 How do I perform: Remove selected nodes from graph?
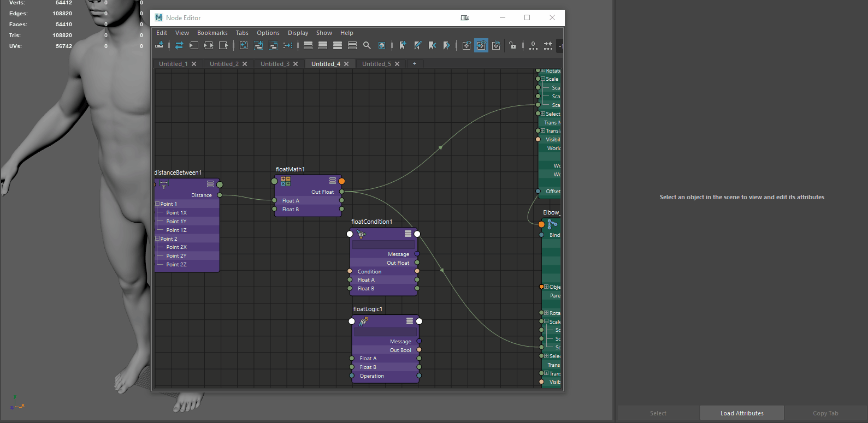pyautogui.click(x=273, y=45)
